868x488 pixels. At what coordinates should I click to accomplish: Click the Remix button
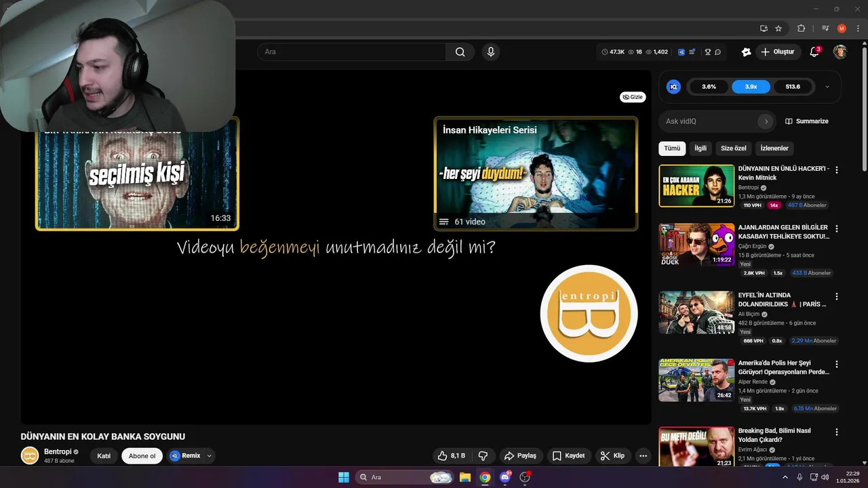186,456
